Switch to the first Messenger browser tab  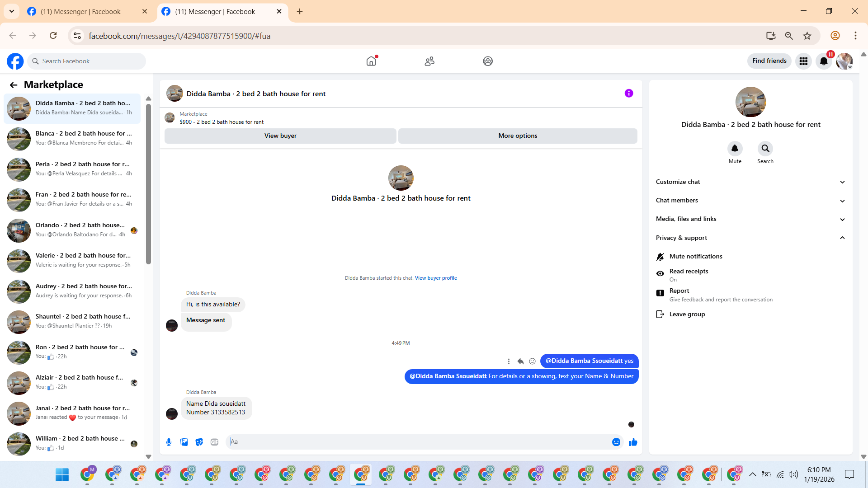[80, 12]
